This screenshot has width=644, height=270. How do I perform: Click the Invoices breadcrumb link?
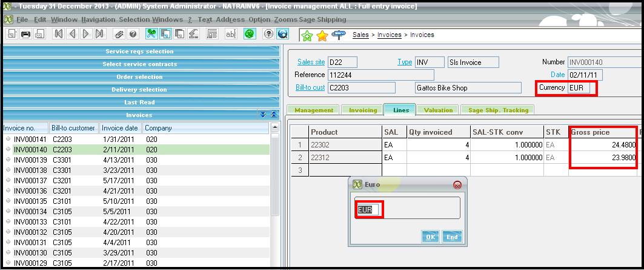pos(390,35)
